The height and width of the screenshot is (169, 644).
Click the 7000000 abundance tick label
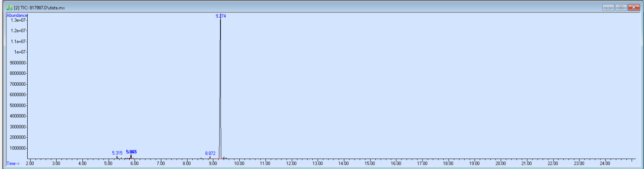point(18,84)
